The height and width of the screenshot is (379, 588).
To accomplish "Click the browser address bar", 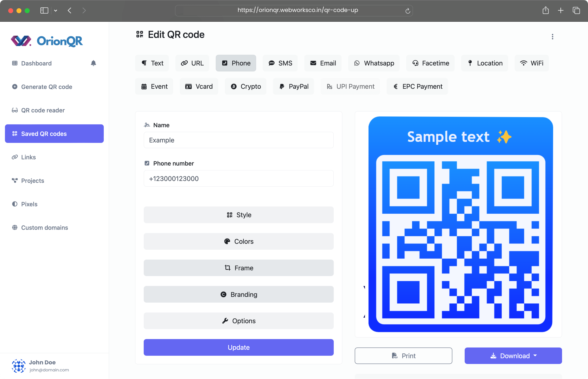I will point(294,10).
